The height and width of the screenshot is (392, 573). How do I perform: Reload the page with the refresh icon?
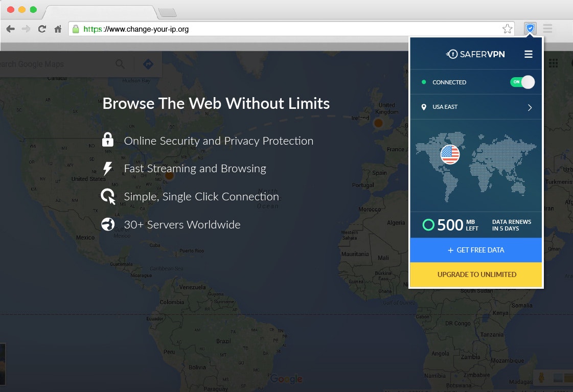click(x=42, y=29)
